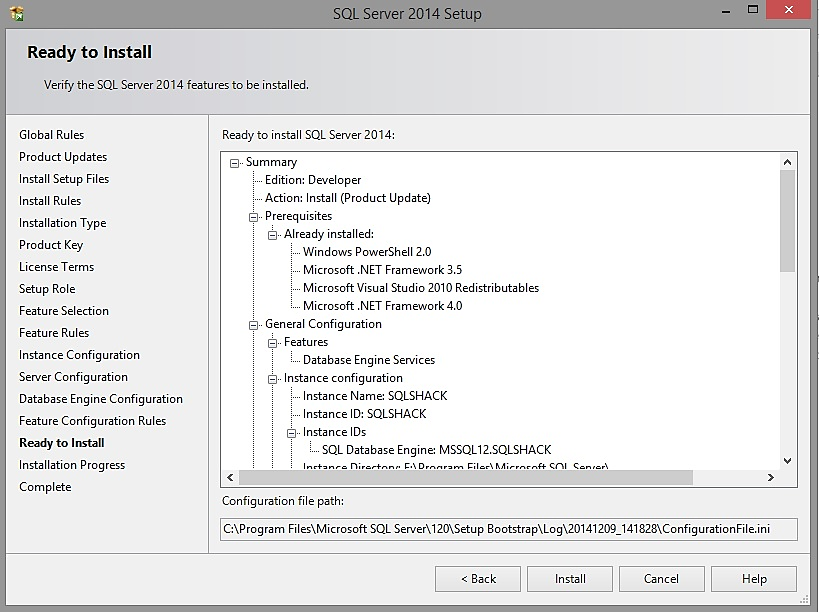Click the SQL Server Setup title bar icon
This screenshot has height=612, width=819.
[x=16, y=13]
